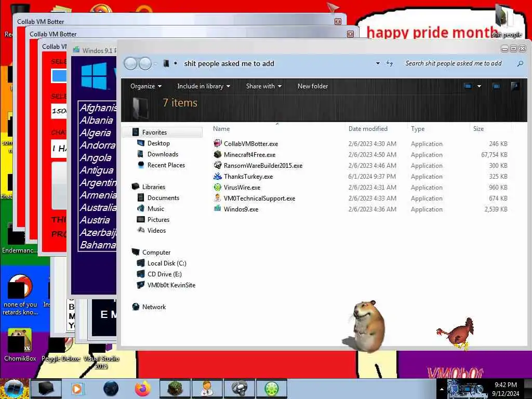The image size is (532, 399).
Task: Select the ThanksTurkey.exe file icon
Action: (x=218, y=176)
